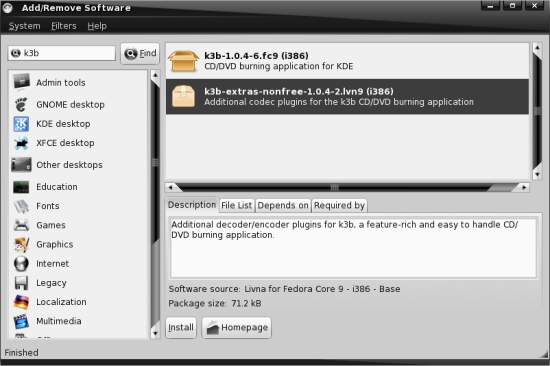
Task: Show the Required by tab
Action: tap(339, 205)
